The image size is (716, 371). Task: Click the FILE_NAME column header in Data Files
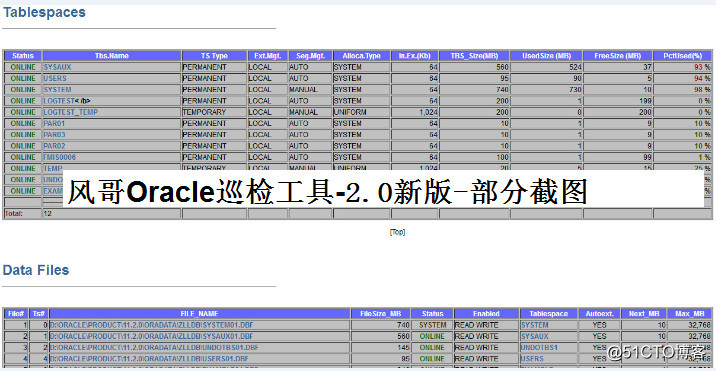click(x=200, y=314)
